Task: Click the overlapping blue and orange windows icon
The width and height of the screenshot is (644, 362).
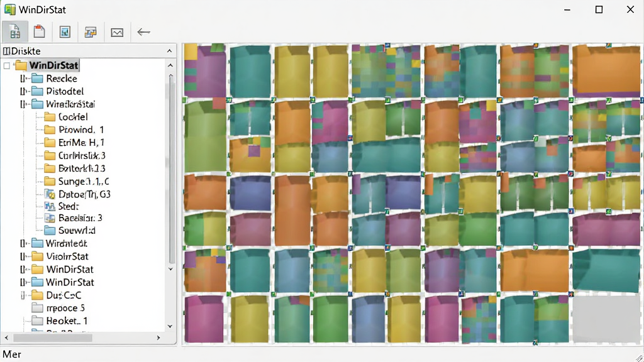Action: tap(91, 32)
